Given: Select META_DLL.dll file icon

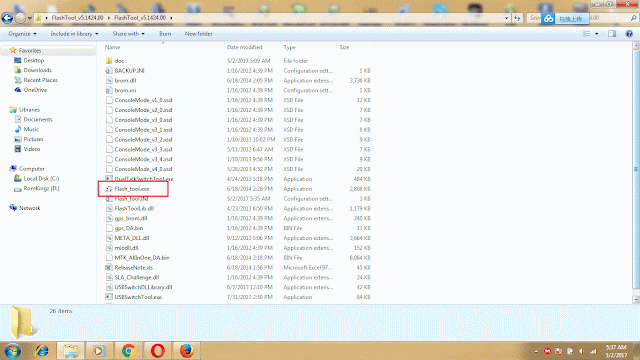Looking at the screenshot, I should point(109,238).
